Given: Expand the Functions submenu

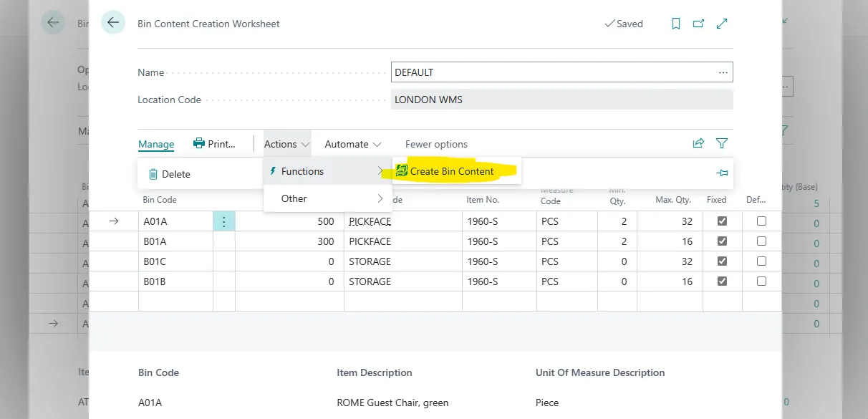Looking at the screenshot, I should [328, 171].
